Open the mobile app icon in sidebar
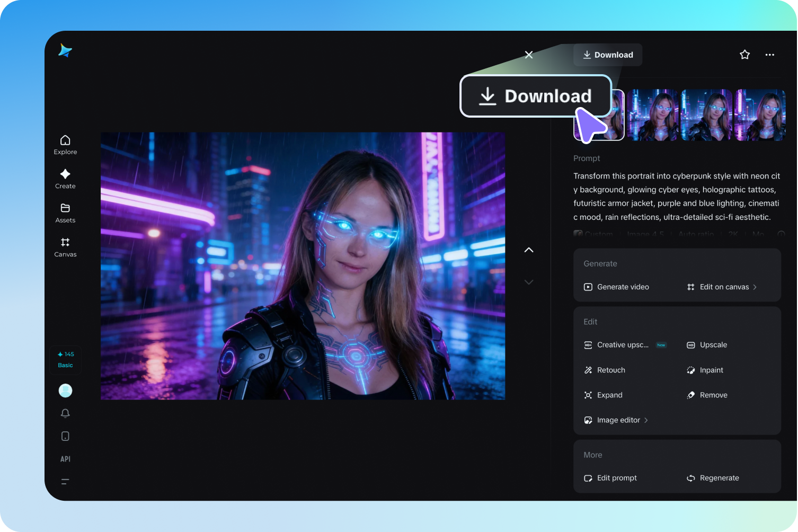This screenshot has width=798, height=532. click(65, 436)
